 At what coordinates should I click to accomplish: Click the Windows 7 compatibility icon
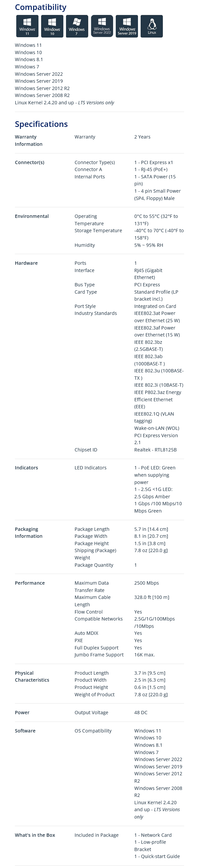pyautogui.click(x=77, y=26)
